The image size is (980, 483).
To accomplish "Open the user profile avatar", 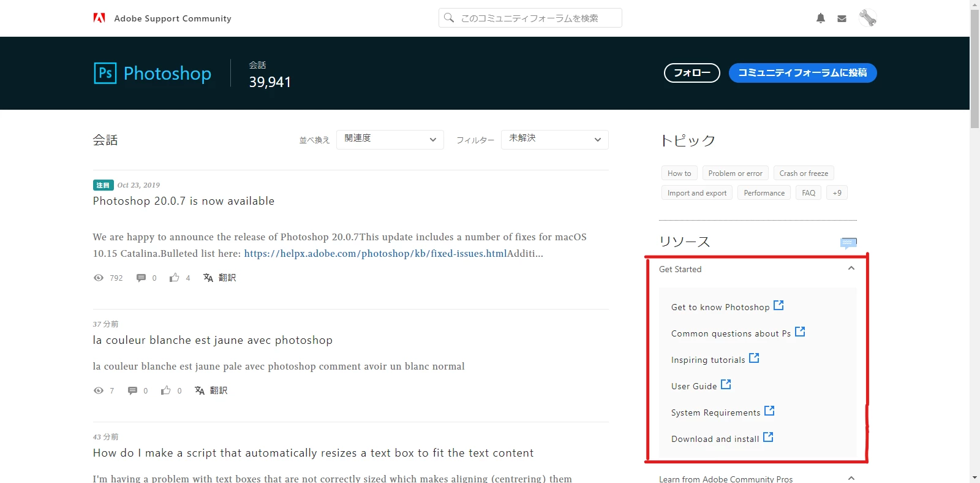I will tap(867, 18).
